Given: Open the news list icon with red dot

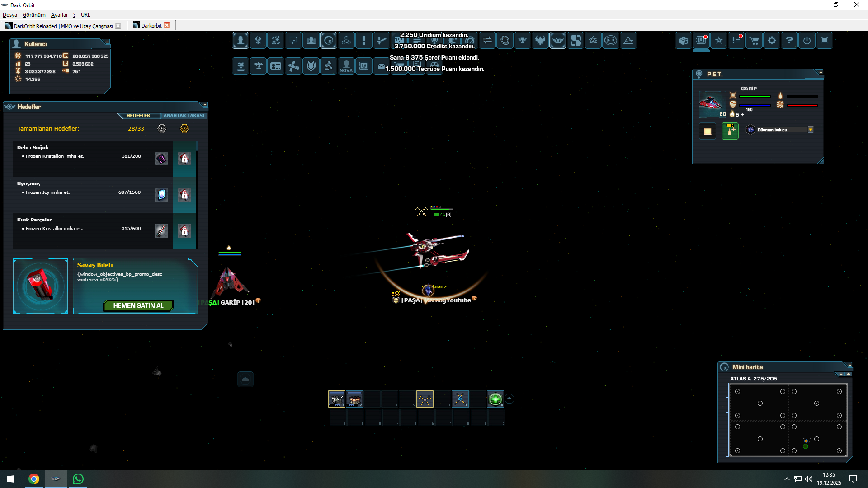Looking at the screenshot, I should click(736, 41).
